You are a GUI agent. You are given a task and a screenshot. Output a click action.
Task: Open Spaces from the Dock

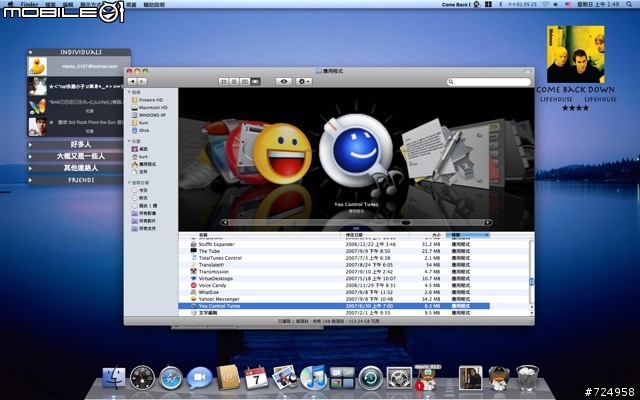pyautogui.click(x=342, y=378)
